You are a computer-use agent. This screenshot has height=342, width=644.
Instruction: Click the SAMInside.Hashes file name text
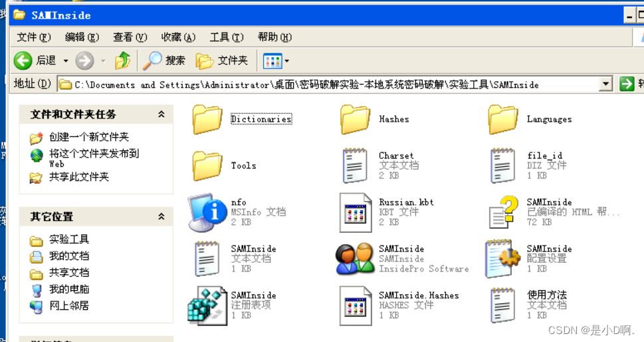click(x=419, y=295)
